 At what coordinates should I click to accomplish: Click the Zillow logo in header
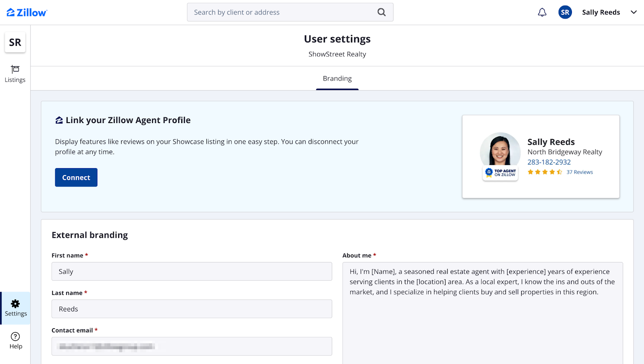(27, 12)
